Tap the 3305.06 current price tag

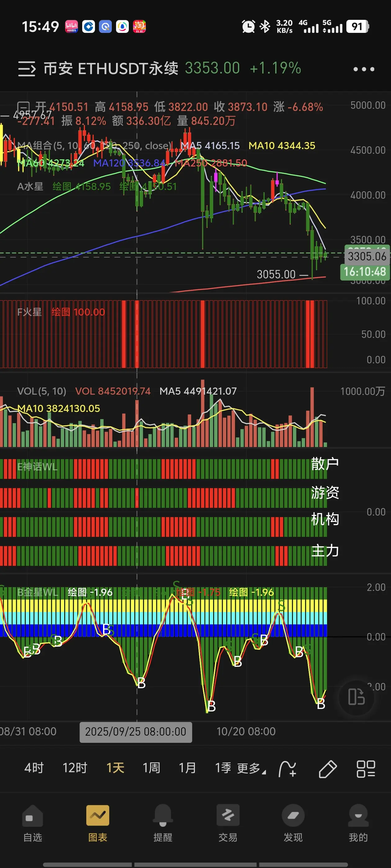[367, 256]
